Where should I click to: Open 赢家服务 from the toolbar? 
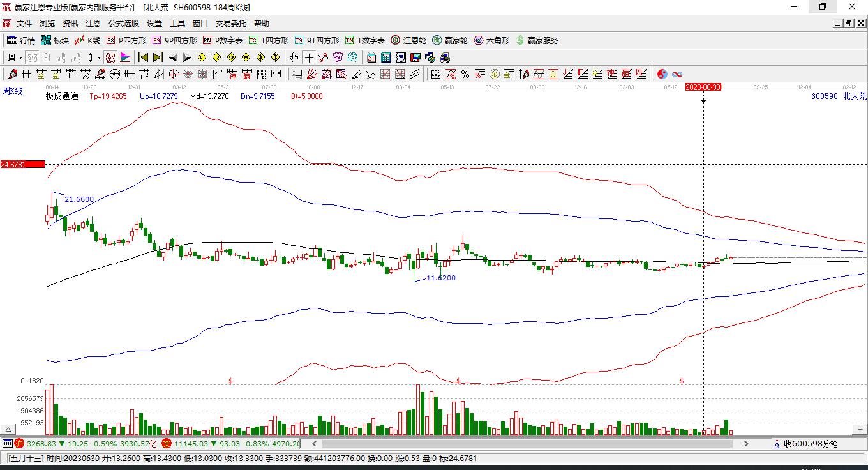click(537, 40)
